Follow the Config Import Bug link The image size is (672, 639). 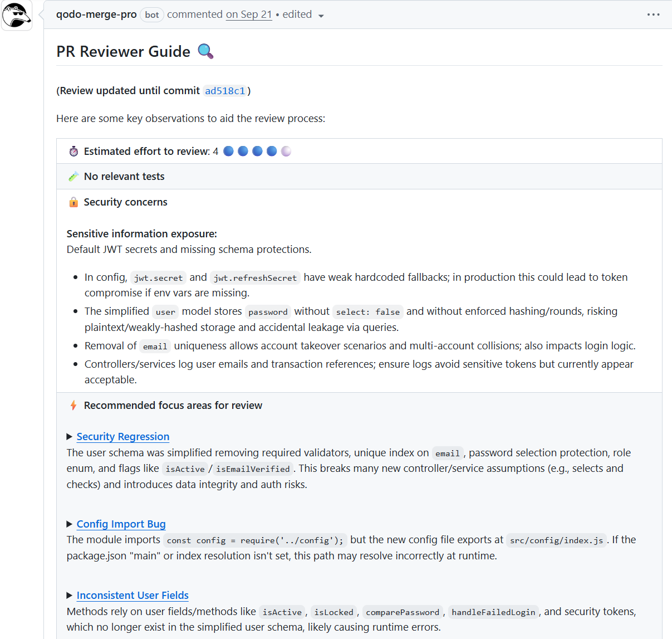[x=121, y=524]
